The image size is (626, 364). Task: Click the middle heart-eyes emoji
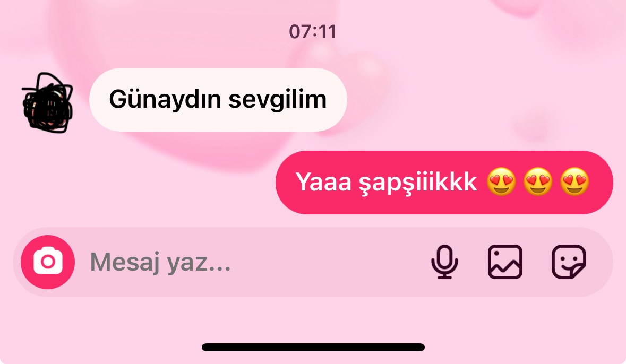[x=538, y=181]
